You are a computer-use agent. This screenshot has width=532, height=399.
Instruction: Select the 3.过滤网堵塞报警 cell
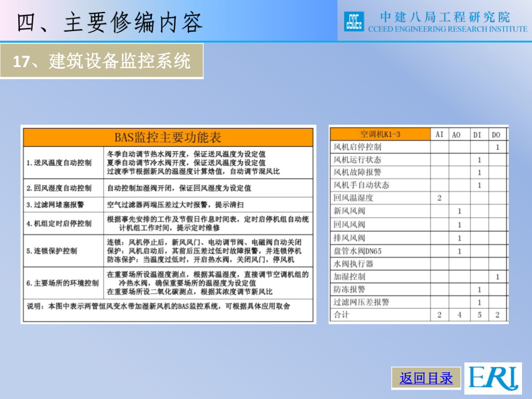(x=63, y=204)
